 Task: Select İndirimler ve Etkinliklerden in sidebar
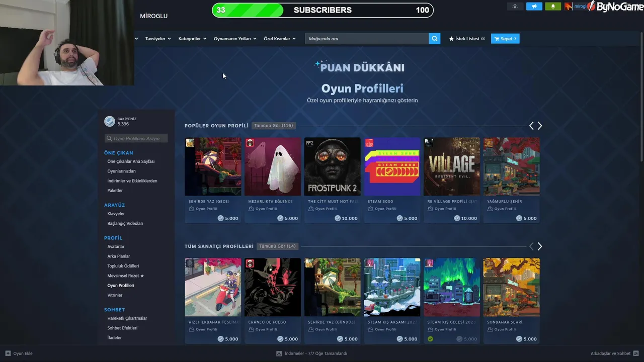tap(132, 181)
